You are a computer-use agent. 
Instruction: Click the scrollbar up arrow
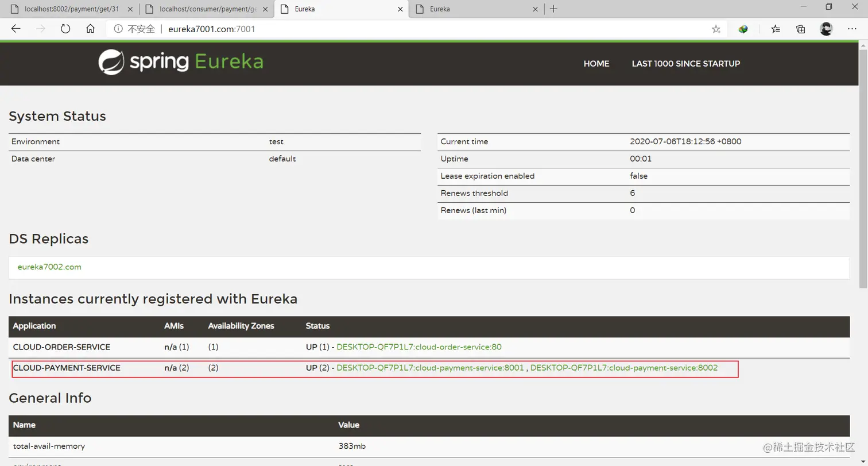[x=863, y=45]
